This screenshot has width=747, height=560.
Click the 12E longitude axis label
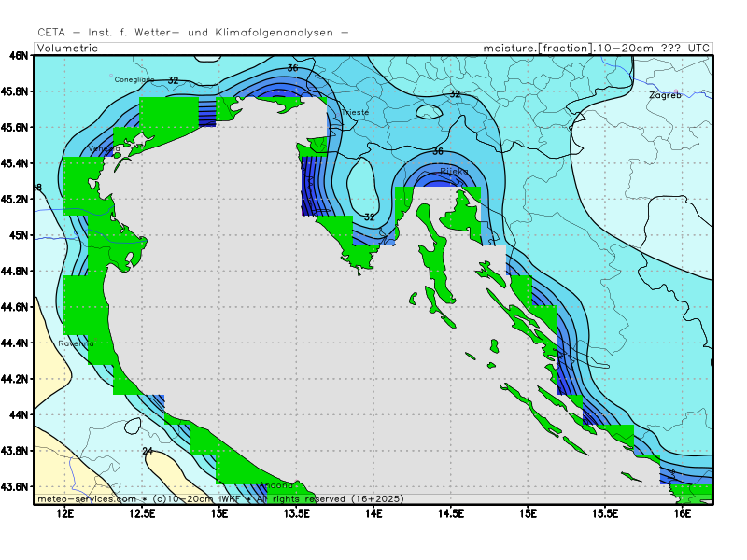(64, 513)
